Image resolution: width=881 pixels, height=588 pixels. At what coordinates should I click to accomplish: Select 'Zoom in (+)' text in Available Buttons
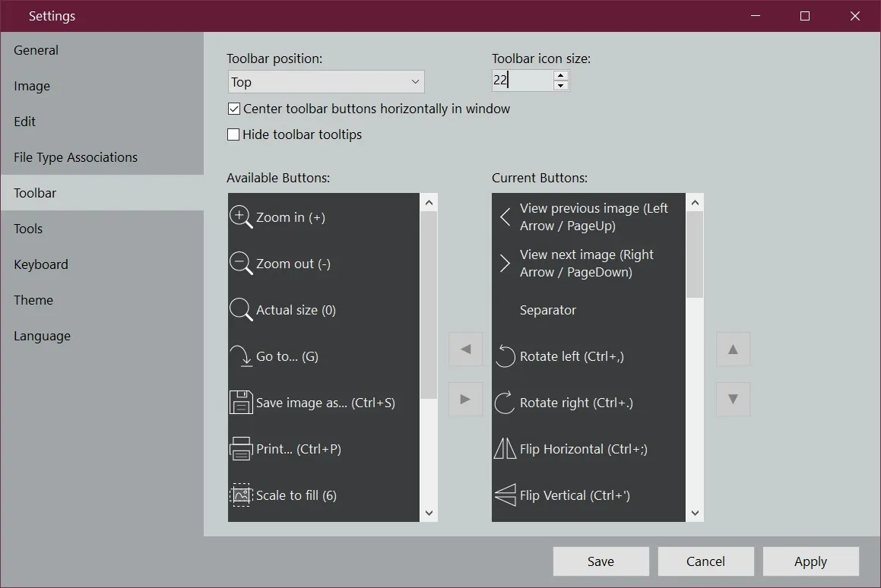point(290,217)
